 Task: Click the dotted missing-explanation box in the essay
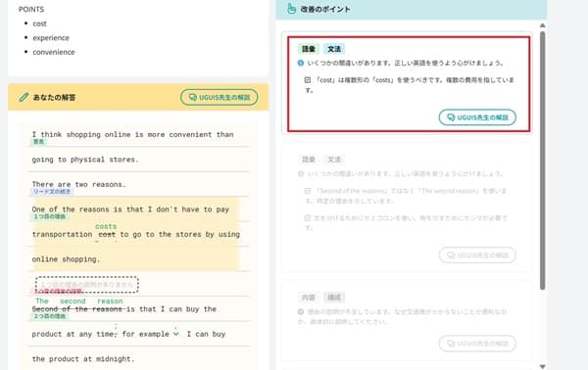[x=87, y=285]
